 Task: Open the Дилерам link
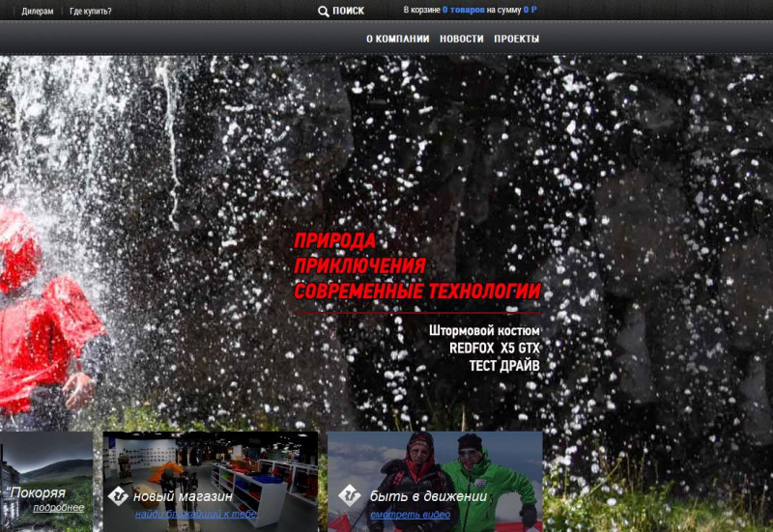[x=38, y=11]
